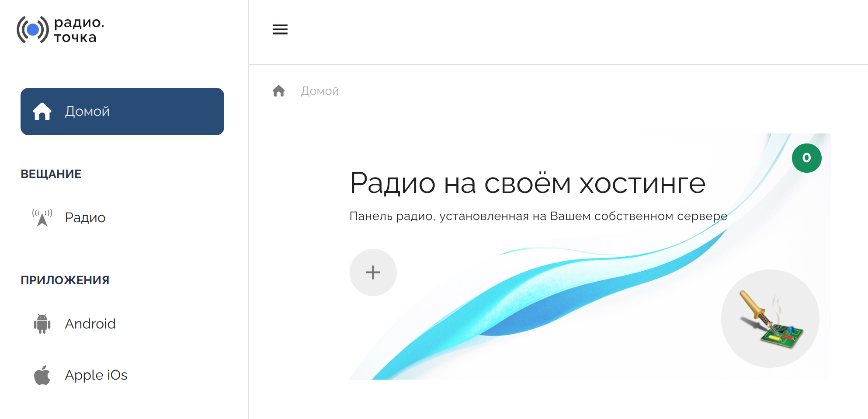Screen dimensions: 868x419
Task: Follow the Домой breadcrumb link
Action: click(x=319, y=91)
